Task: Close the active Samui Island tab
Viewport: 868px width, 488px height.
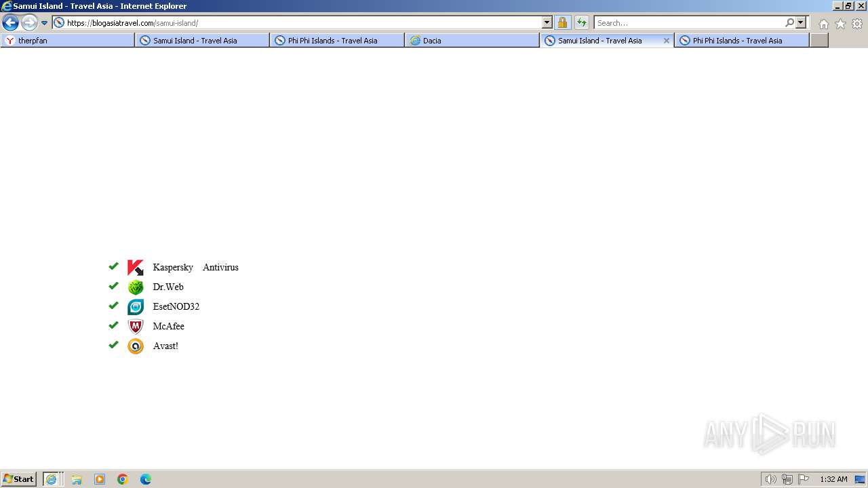Action: 667,41
